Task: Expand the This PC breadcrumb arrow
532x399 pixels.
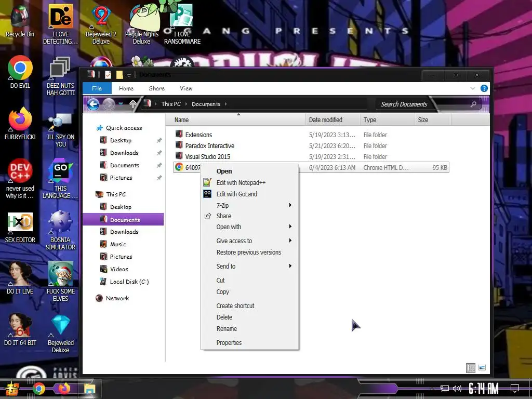Action: pos(186,104)
